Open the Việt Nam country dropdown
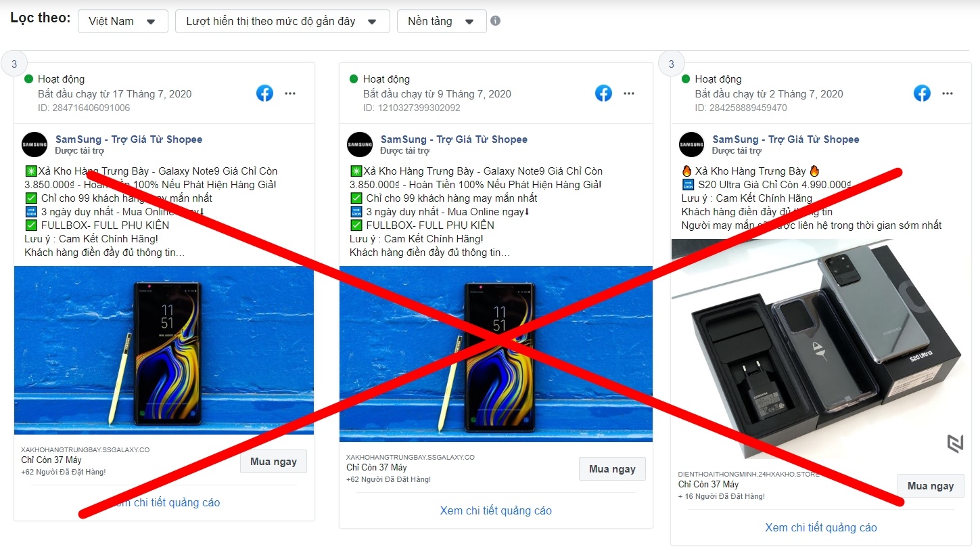Image resolution: width=980 pixels, height=549 pixels. tap(122, 21)
